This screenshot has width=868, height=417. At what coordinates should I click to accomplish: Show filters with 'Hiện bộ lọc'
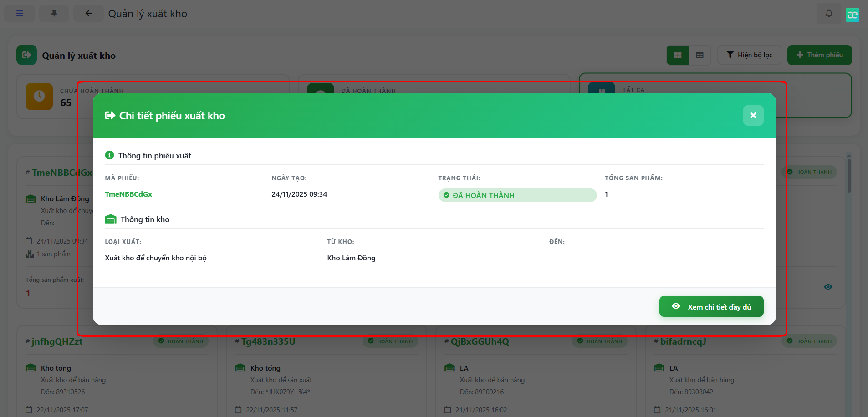[749, 55]
